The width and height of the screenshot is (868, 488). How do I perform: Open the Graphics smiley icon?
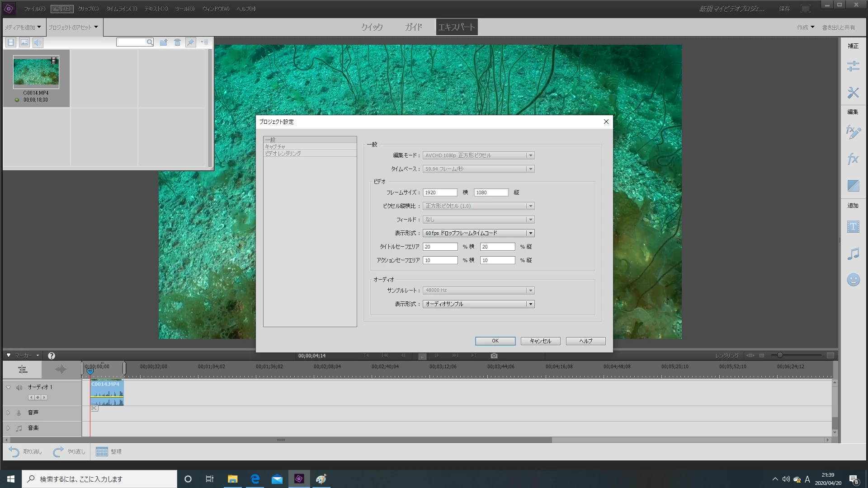[x=853, y=280]
